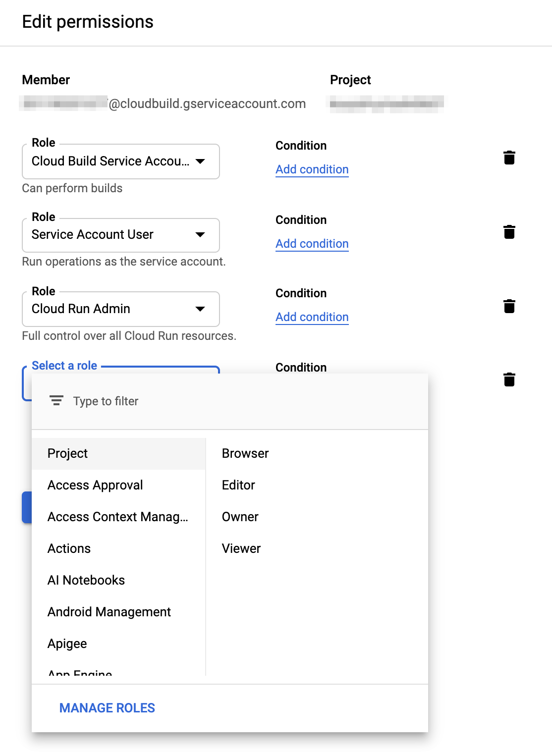This screenshot has width=552, height=756.
Task: Select the Actions category
Action: (118, 548)
